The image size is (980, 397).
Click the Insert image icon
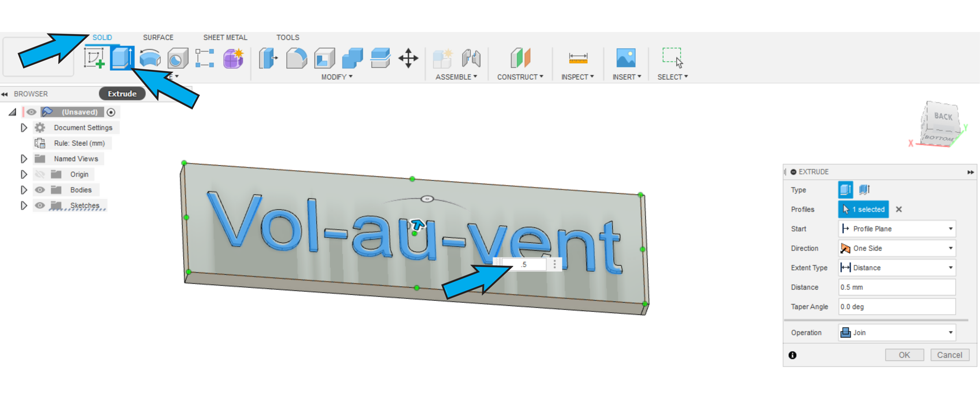click(x=626, y=58)
